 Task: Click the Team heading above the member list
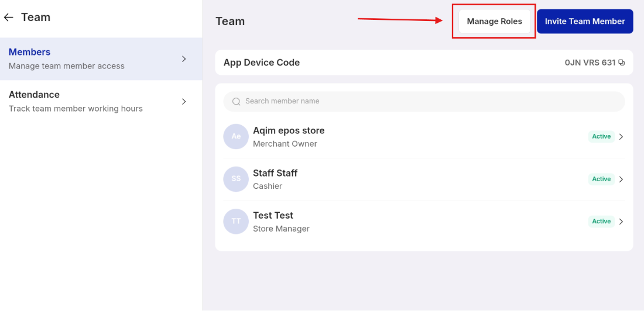point(230,21)
